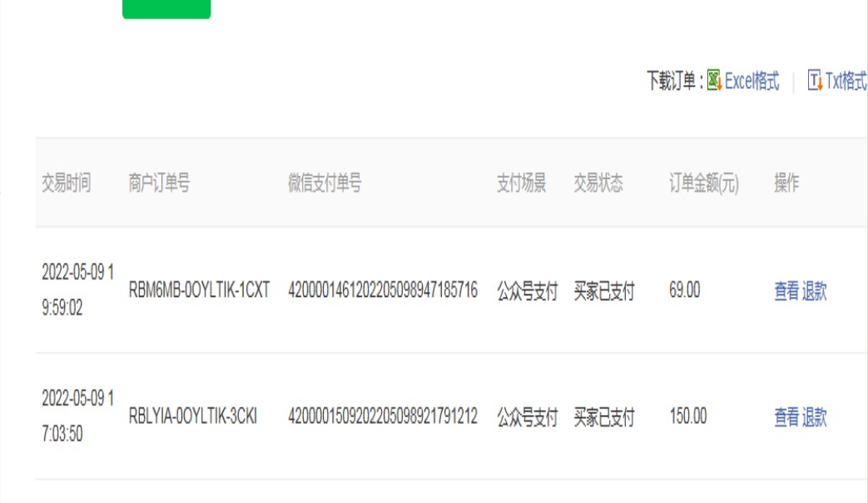Click the Excel download icon

click(714, 81)
